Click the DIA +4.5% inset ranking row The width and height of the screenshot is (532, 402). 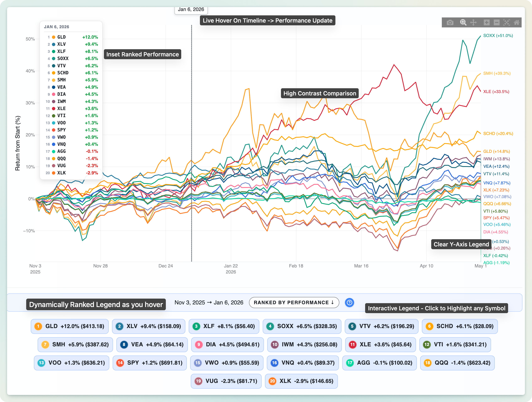(x=71, y=94)
